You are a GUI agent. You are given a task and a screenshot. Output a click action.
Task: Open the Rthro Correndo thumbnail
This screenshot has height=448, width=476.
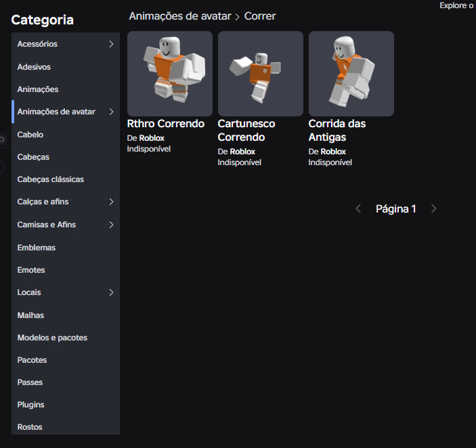tap(170, 74)
